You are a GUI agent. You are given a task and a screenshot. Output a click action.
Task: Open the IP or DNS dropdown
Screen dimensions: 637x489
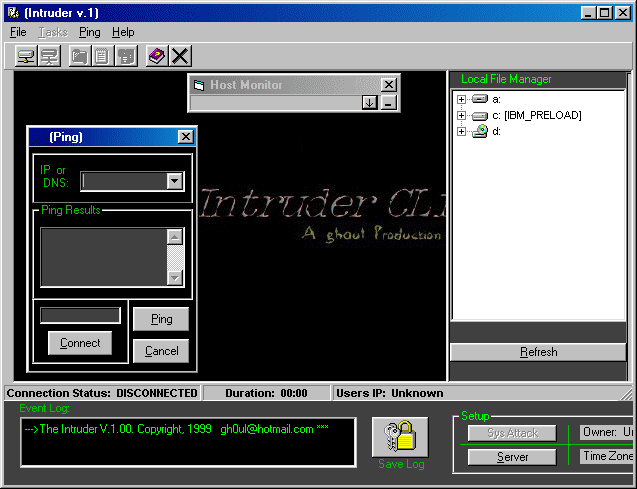(x=175, y=181)
